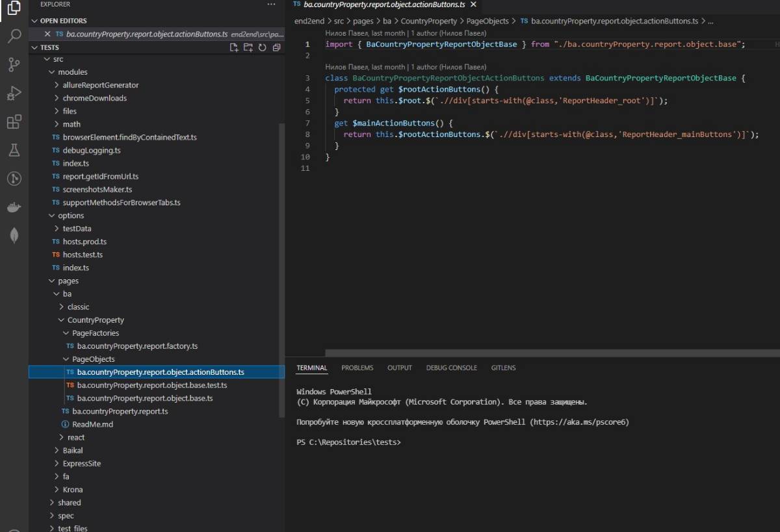Expand the Baikal folder
Viewport: 780px width, 532px height.
[72, 450]
